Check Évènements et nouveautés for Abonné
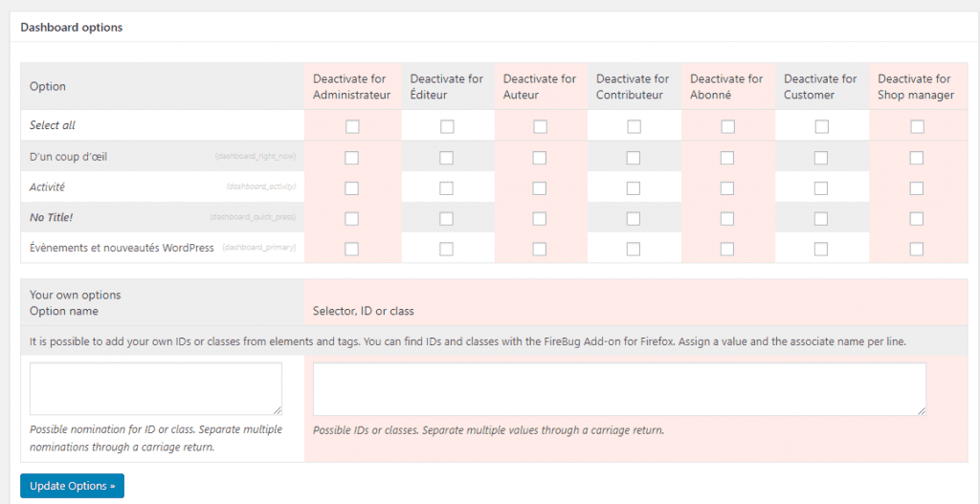Screen dimensions: 980x504 pos(727,249)
